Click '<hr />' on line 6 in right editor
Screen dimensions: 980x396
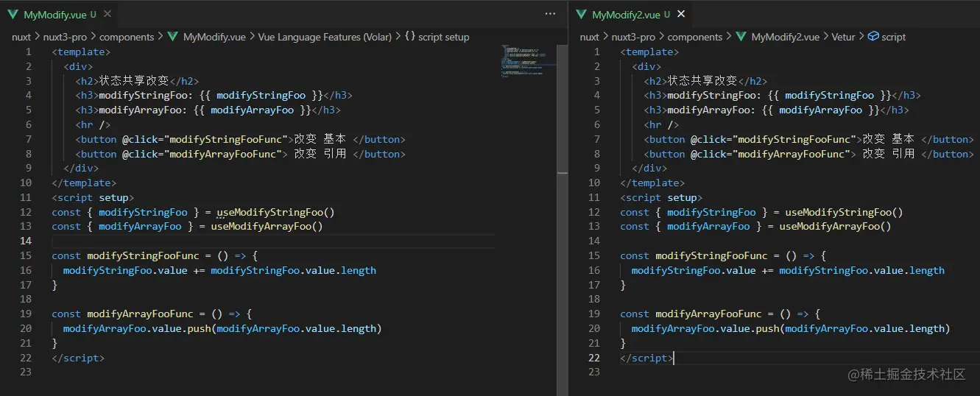(x=661, y=124)
